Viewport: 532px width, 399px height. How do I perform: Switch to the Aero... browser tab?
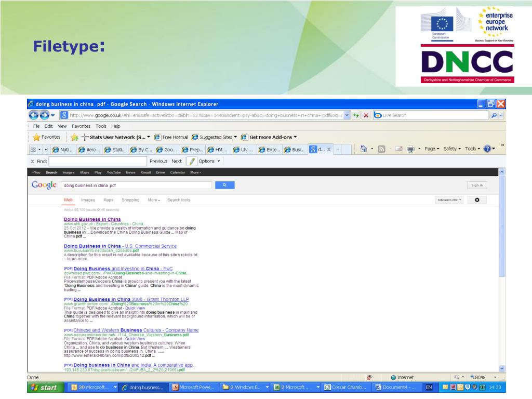point(89,150)
